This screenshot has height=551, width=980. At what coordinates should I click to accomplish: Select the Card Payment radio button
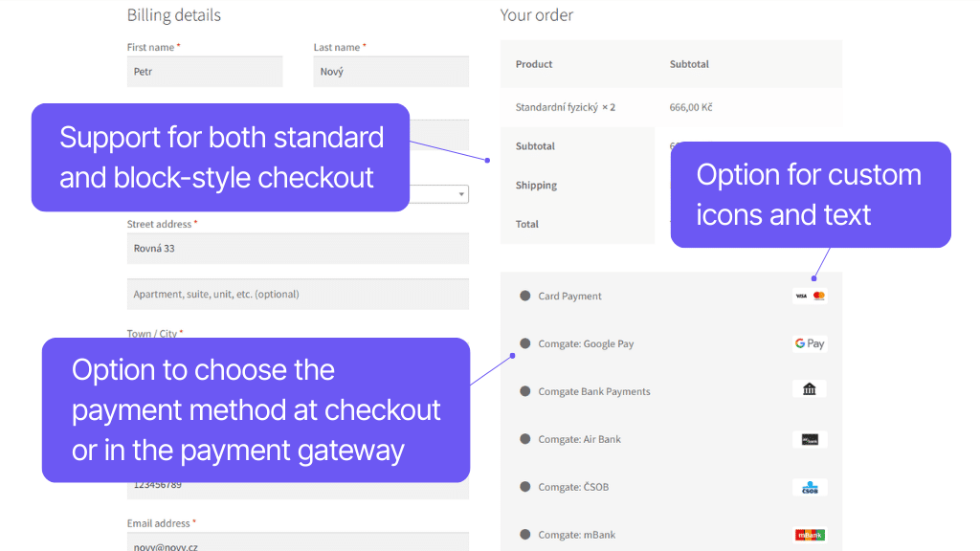coord(525,296)
